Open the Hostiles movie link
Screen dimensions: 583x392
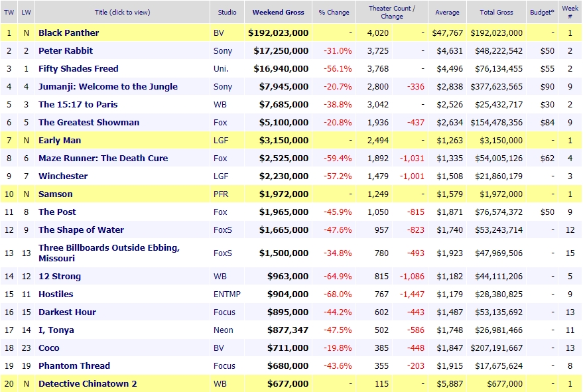56,294
